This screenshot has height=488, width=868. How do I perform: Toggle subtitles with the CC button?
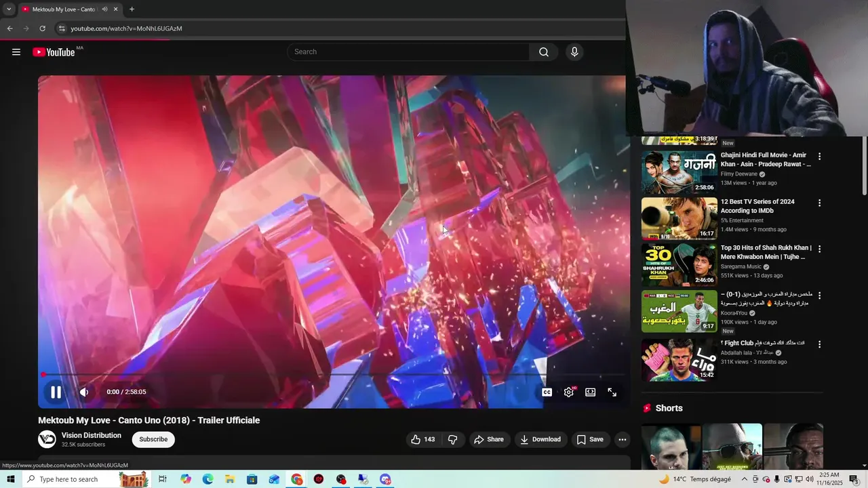pyautogui.click(x=547, y=392)
